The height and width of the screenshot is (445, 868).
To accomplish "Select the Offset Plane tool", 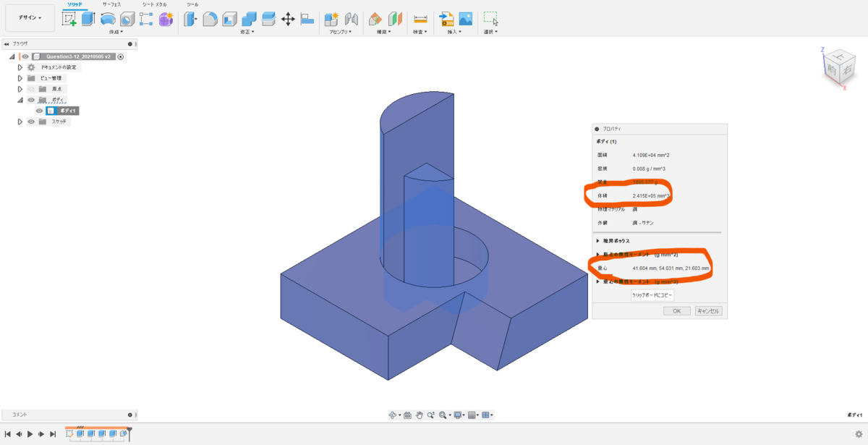I will pyautogui.click(x=375, y=20).
